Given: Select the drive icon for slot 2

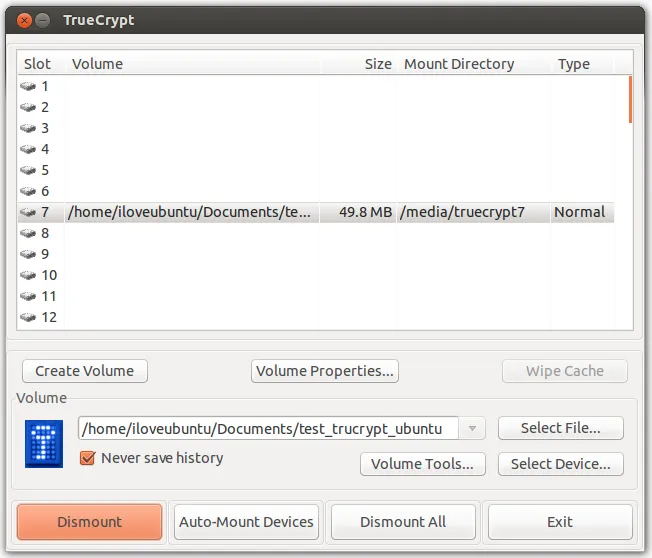Looking at the screenshot, I should click(28, 107).
